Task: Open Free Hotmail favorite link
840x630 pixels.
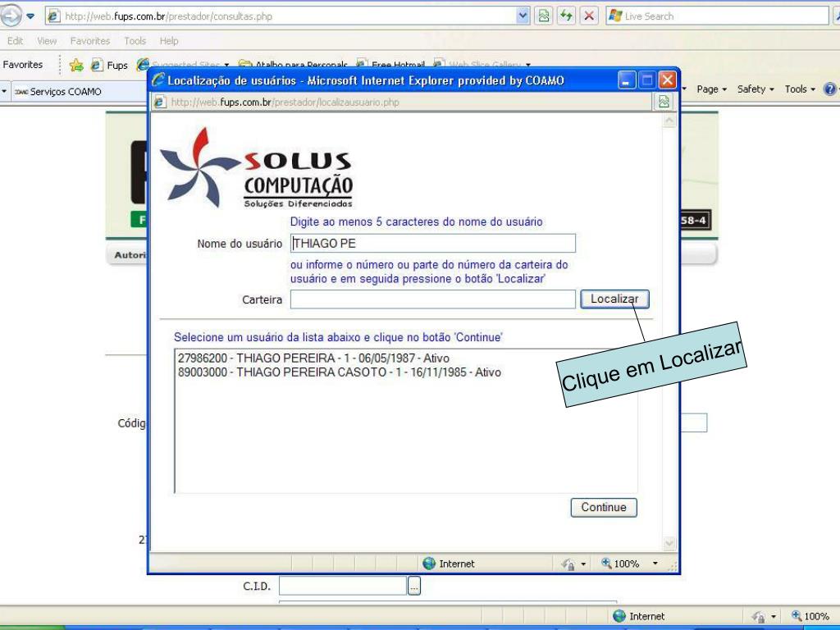Action: (391, 65)
